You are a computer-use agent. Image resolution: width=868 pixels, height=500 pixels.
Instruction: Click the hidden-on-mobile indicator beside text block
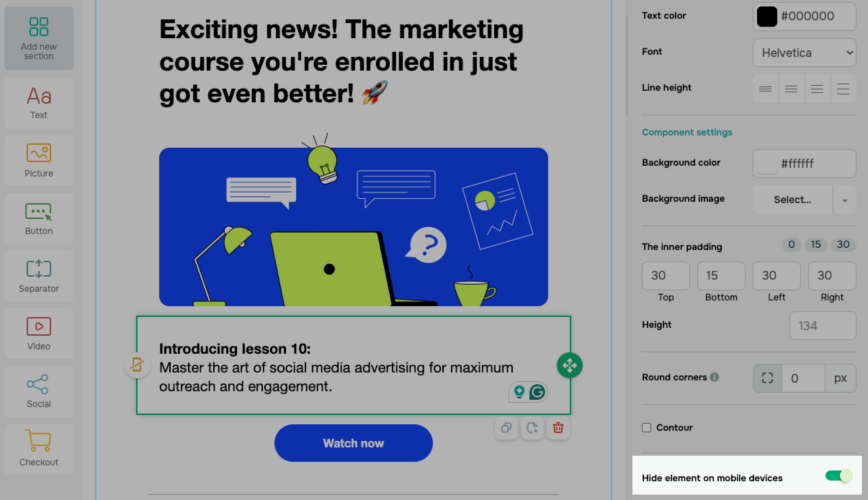[137, 365]
